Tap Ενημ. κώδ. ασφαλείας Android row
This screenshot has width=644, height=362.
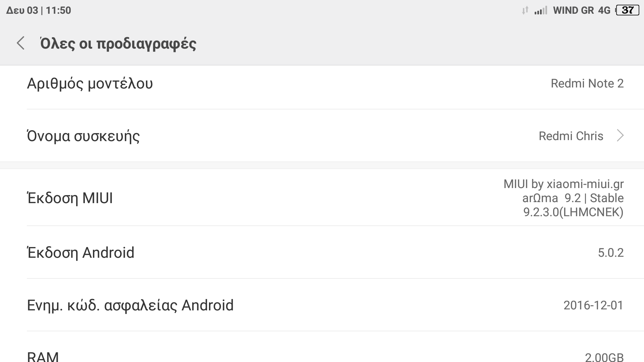click(x=130, y=305)
